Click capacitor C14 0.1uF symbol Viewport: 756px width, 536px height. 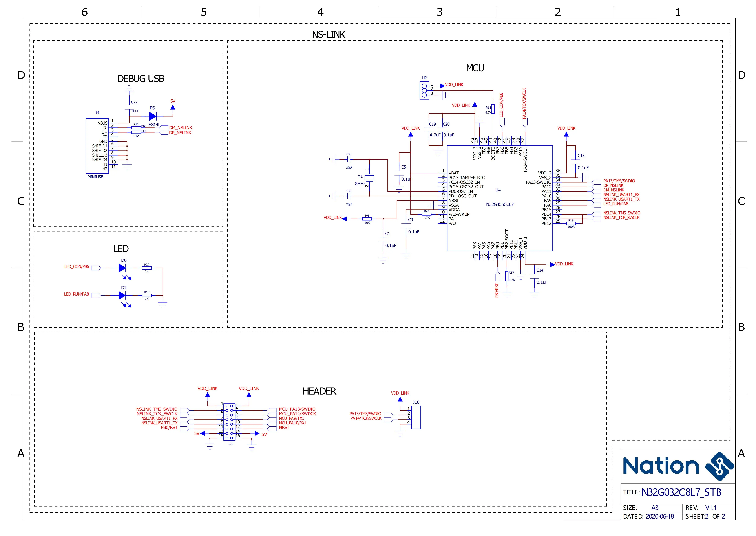534,276
